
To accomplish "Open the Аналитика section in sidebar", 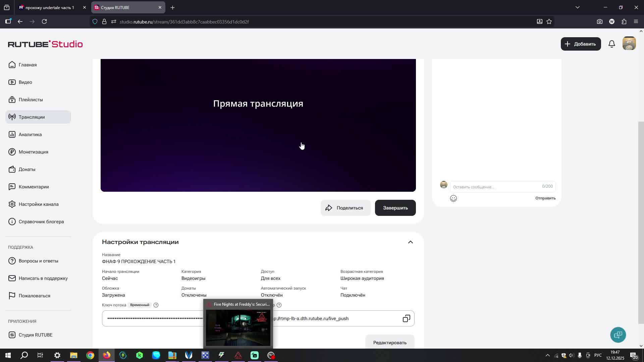I will tap(30, 134).
